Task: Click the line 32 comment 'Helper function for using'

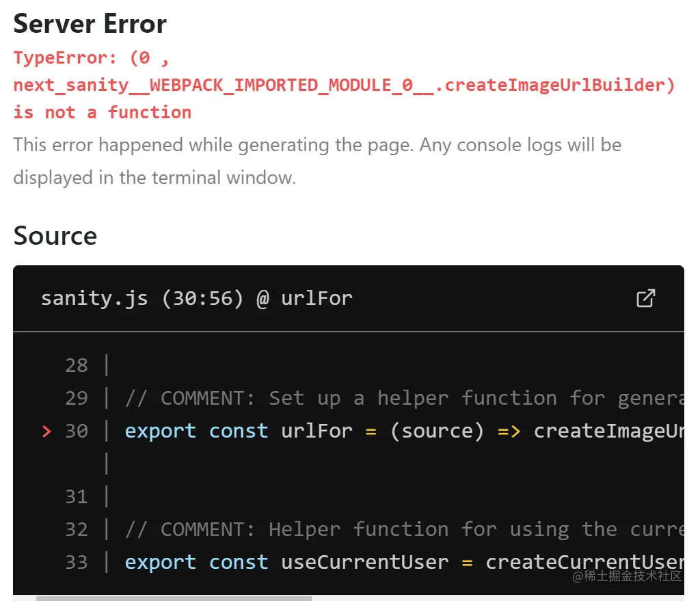Action: click(x=404, y=530)
